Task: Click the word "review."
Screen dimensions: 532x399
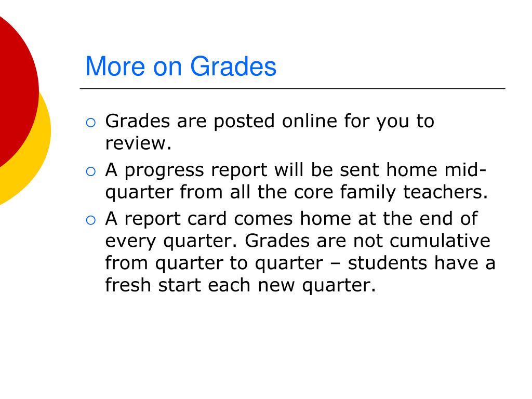Action: [138, 143]
